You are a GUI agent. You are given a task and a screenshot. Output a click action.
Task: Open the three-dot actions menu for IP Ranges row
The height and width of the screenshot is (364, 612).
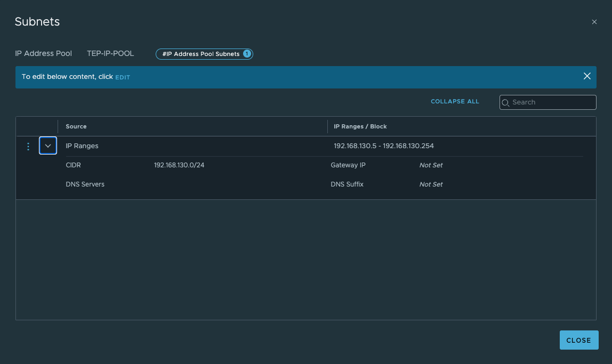(x=28, y=147)
